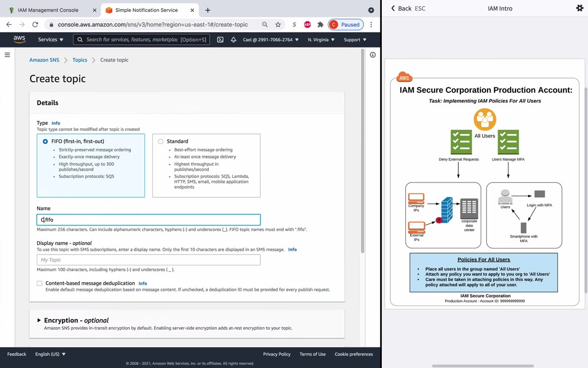Click the zoom magnifier in address bar

coord(265,25)
